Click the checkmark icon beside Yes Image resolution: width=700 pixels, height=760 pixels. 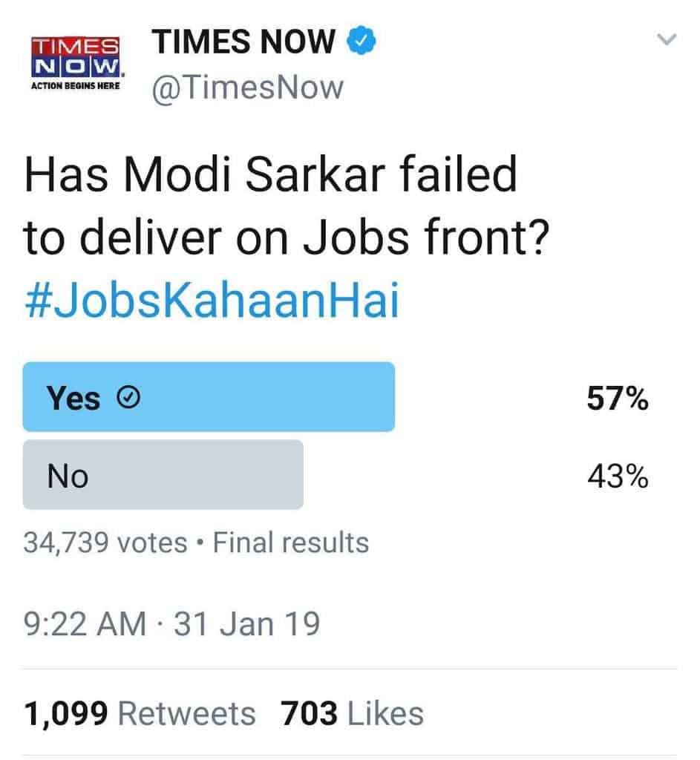[x=128, y=399]
